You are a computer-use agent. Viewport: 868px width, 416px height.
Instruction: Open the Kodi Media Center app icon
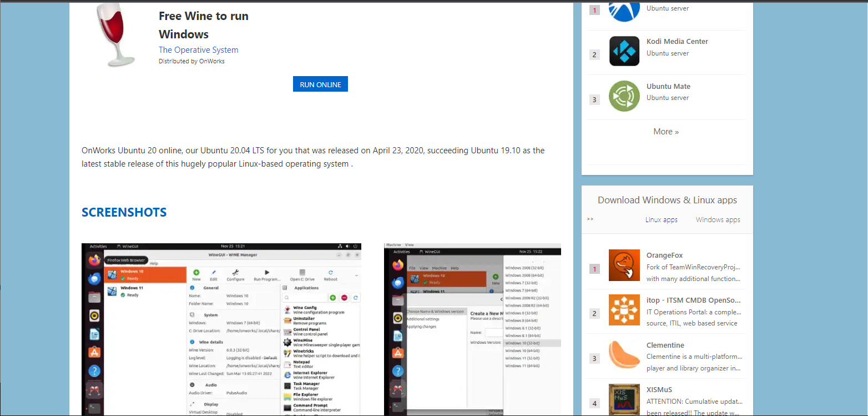click(624, 51)
